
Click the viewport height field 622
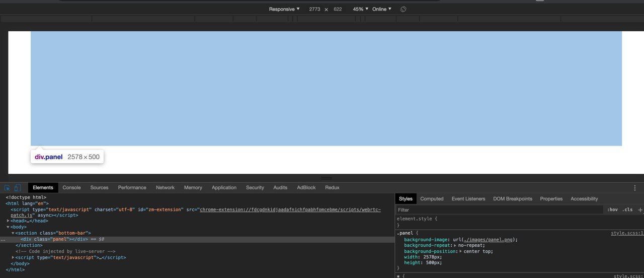coord(338,9)
